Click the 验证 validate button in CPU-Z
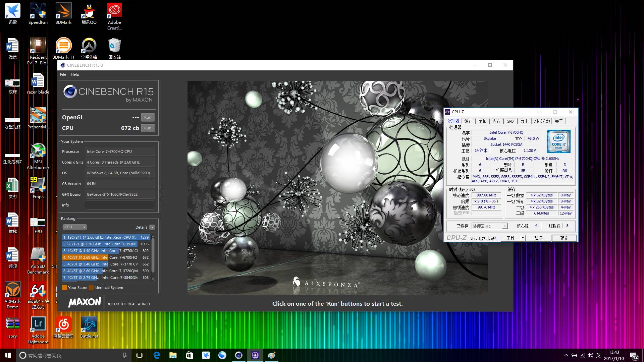Image resolution: width=644 pixels, height=362 pixels. click(x=538, y=238)
